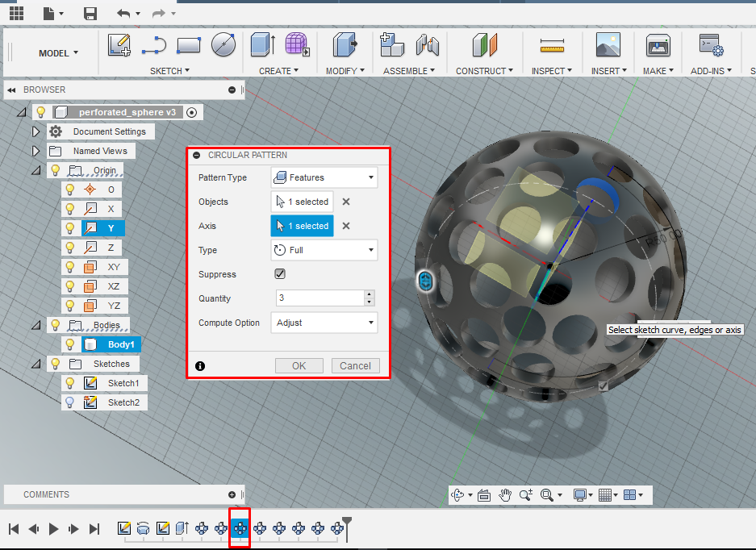
Task: Select the Measure ruler icon
Action: tap(552, 46)
